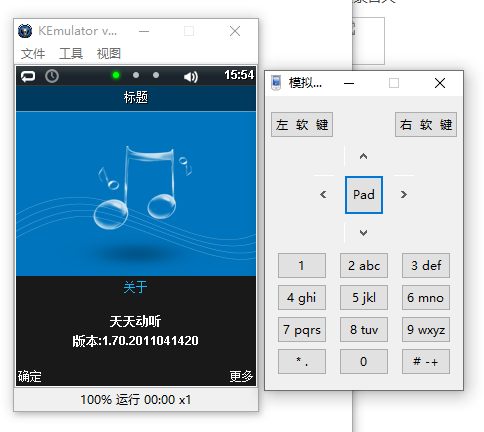Tap the 更多 softkey label
Screen dimensions: 484x432
(241, 376)
